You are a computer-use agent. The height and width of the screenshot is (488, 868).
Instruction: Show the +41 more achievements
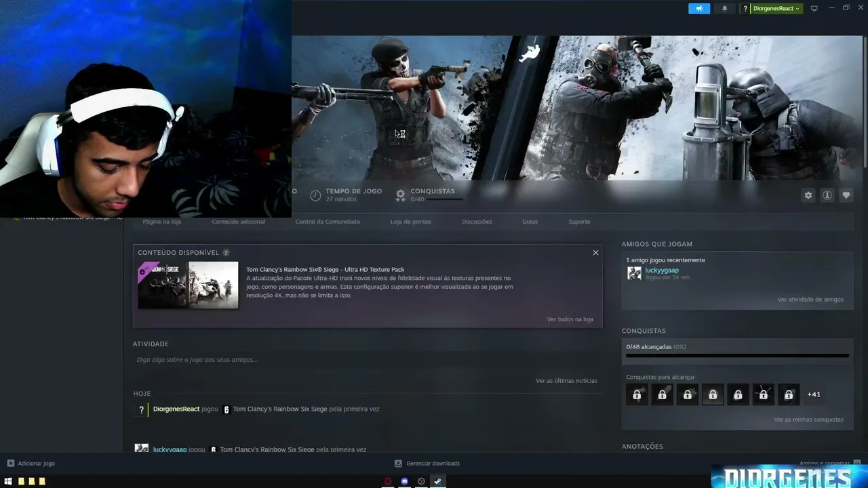[814, 394]
